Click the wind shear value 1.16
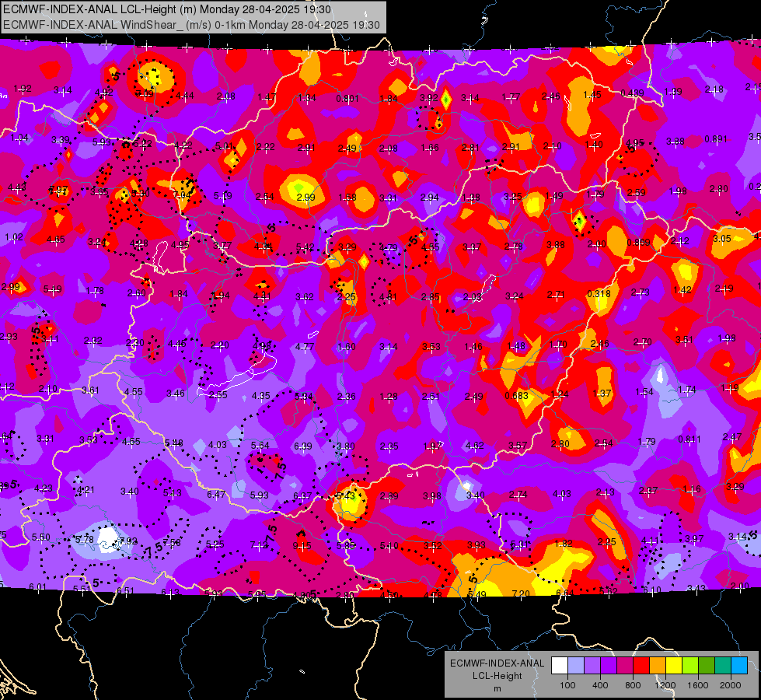This screenshot has height=700, width=761. [x=692, y=488]
